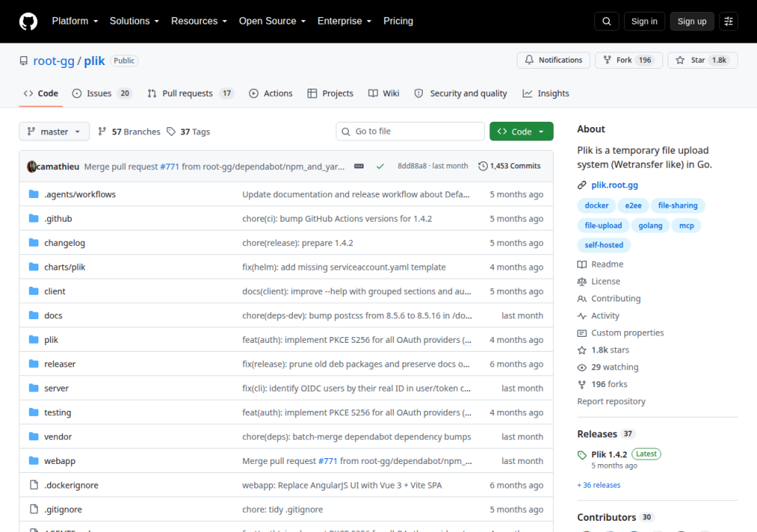This screenshot has width=757, height=532.
Task: Select the e2ee topic tag
Action: click(x=633, y=205)
